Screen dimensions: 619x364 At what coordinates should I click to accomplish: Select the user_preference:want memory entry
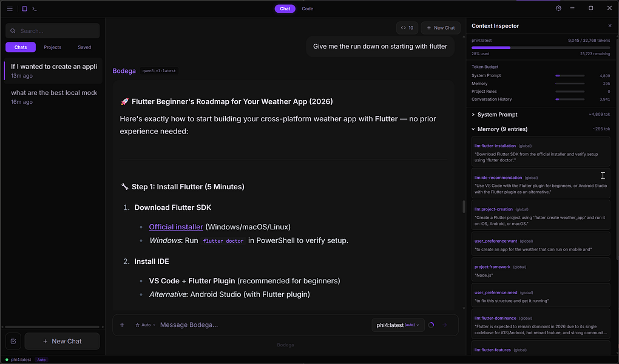coord(541,244)
